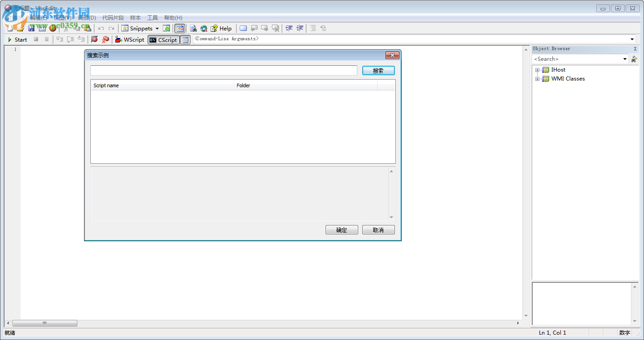Expand the IHost tree node
This screenshot has height=340, width=644.
(537, 70)
